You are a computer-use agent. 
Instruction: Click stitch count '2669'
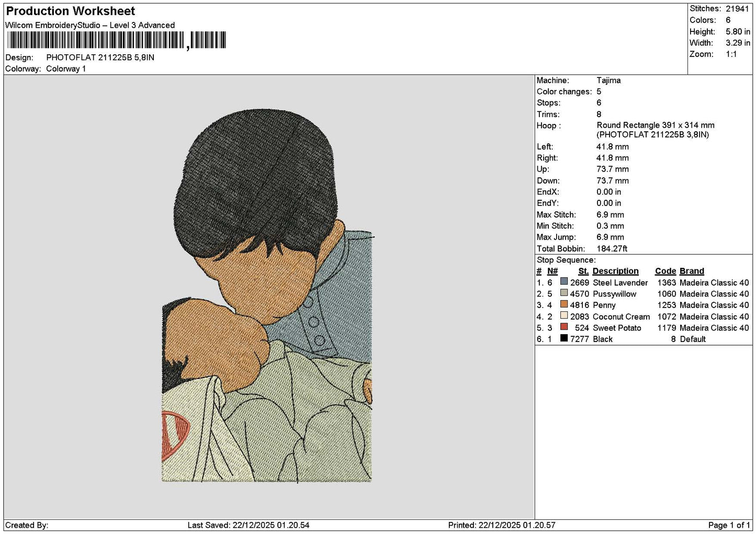580,283
